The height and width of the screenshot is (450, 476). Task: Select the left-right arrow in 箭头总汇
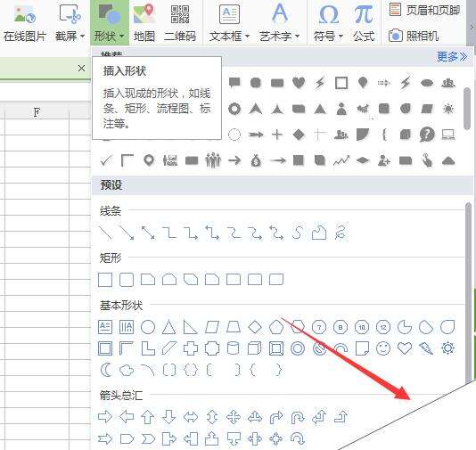pos(191,417)
